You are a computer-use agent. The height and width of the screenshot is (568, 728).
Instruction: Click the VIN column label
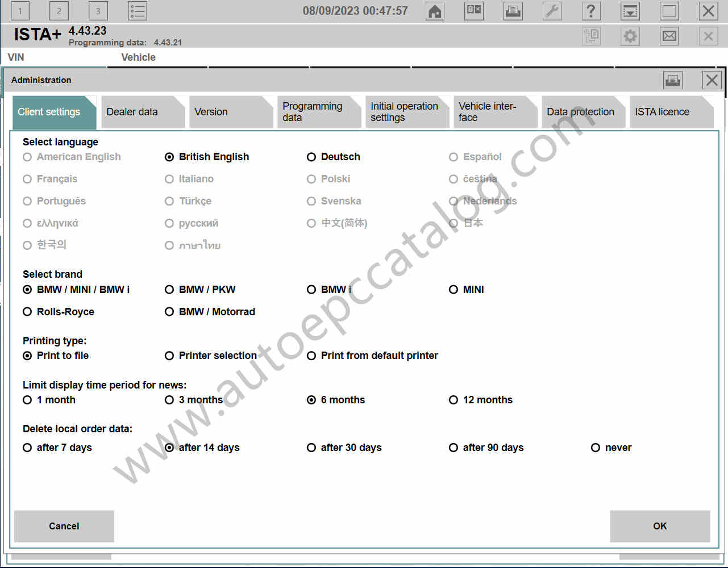[16, 57]
